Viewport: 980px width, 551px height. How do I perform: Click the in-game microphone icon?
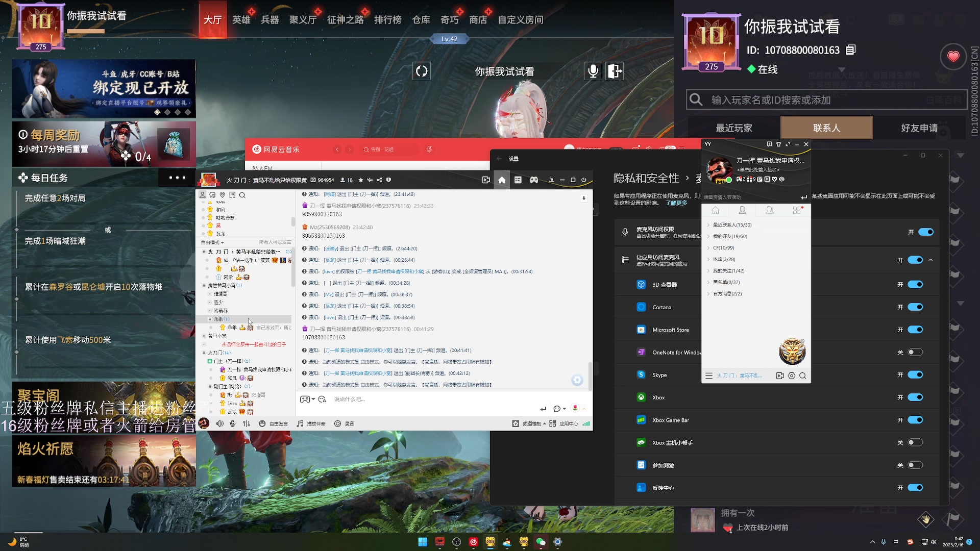[593, 71]
